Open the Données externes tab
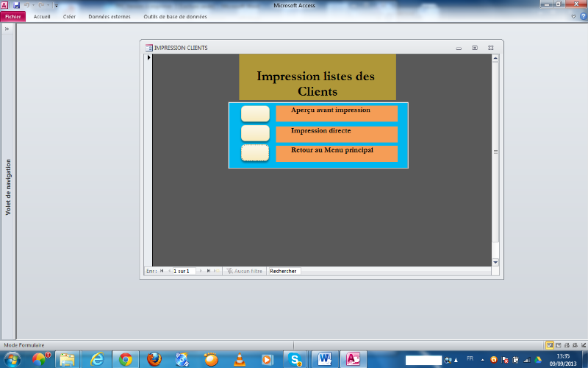 click(110, 16)
